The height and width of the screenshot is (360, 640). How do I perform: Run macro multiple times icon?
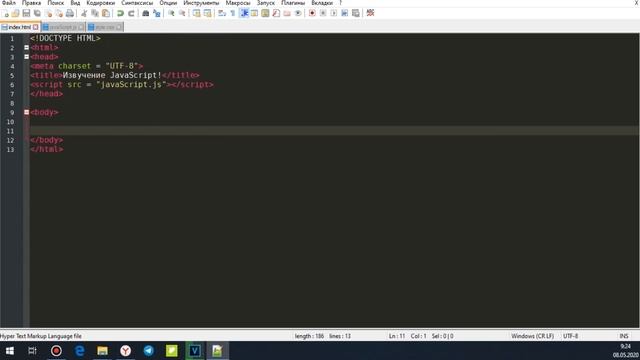click(x=344, y=13)
